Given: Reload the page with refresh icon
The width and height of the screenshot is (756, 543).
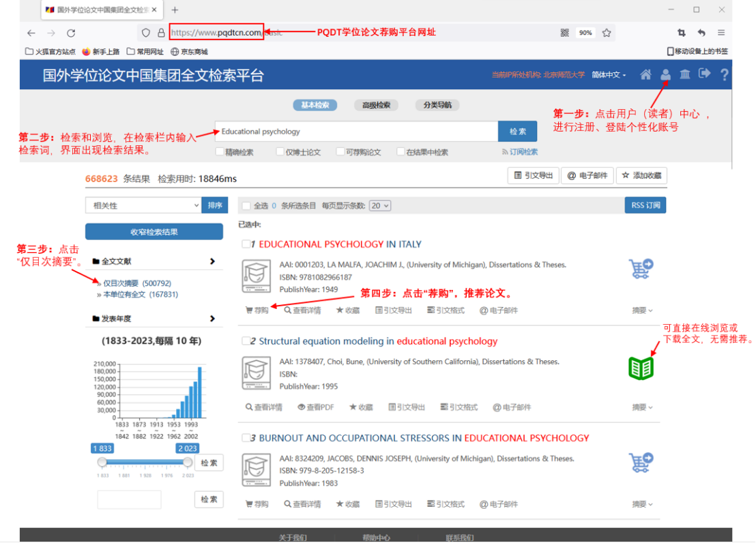Looking at the screenshot, I should (x=71, y=33).
